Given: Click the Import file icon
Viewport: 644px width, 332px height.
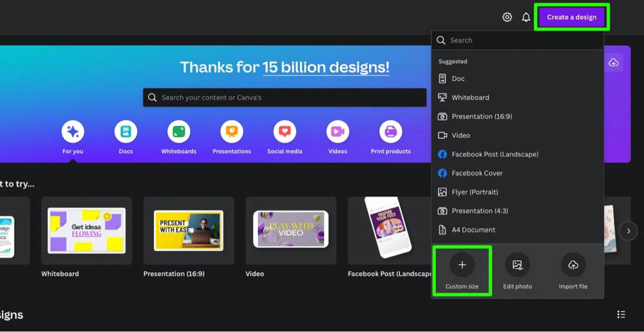Looking at the screenshot, I should [573, 264].
